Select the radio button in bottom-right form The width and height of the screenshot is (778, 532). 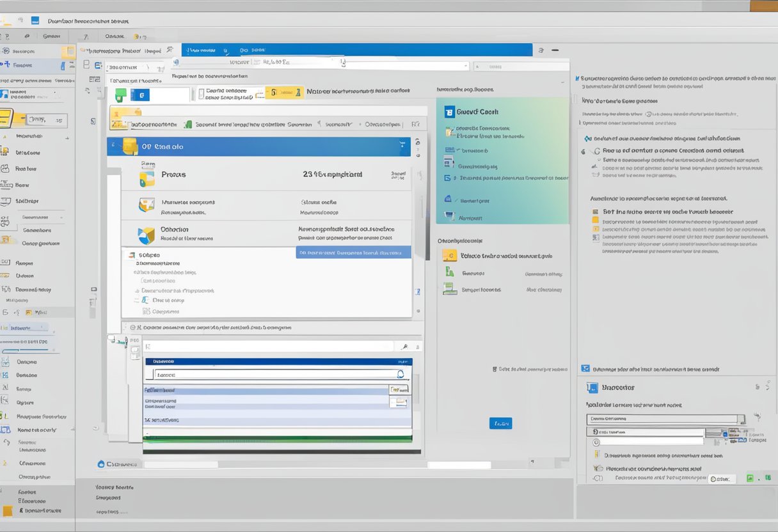tap(596, 442)
